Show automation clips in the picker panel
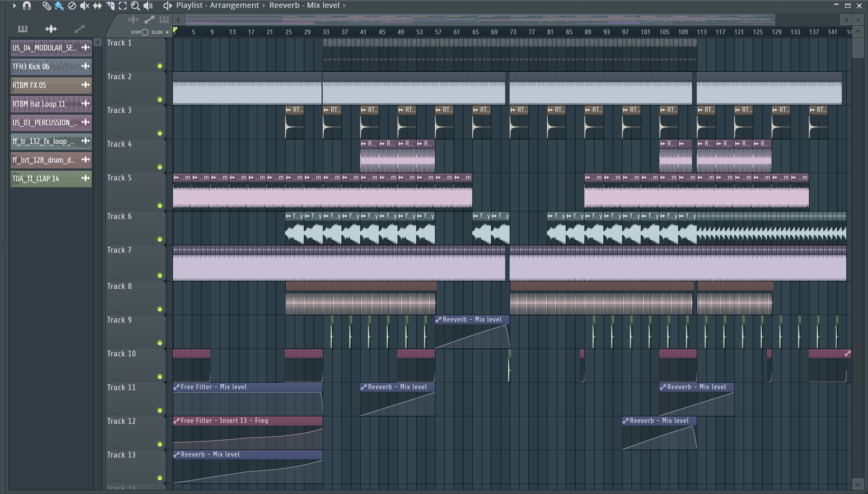The image size is (868, 494). [80, 29]
